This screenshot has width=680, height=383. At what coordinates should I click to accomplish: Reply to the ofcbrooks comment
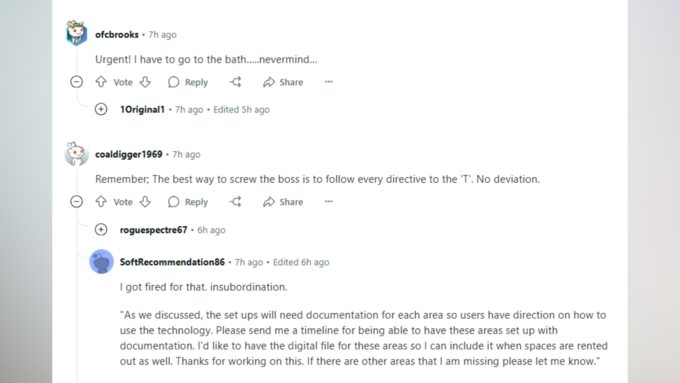[188, 82]
